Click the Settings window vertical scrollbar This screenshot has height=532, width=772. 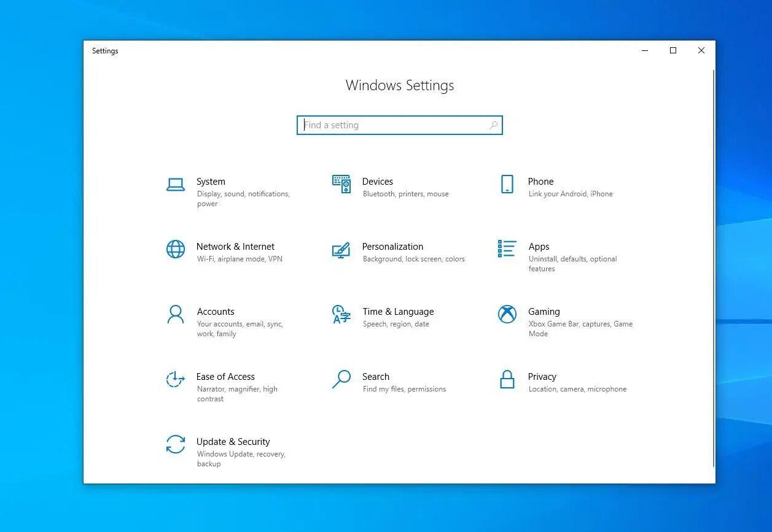click(713, 268)
